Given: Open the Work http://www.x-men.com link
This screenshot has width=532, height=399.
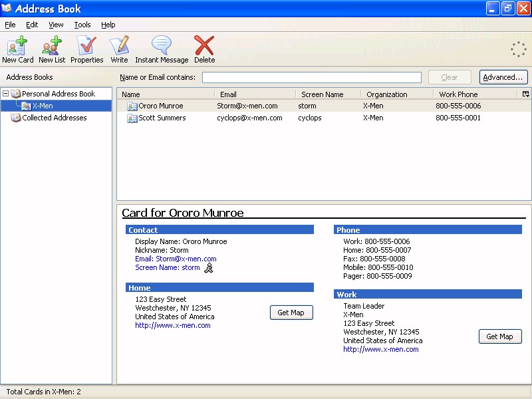Looking at the screenshot, I should pos(380,350).
